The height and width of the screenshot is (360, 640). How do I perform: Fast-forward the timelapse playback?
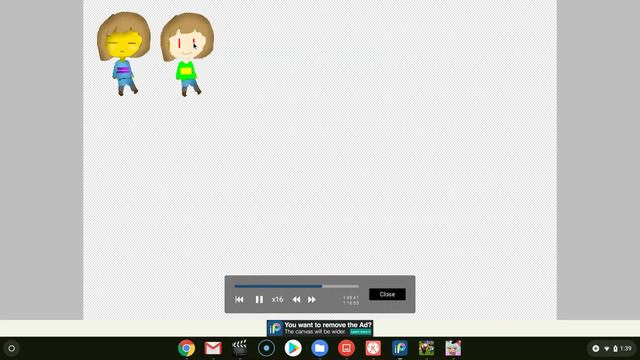[311, 300]
